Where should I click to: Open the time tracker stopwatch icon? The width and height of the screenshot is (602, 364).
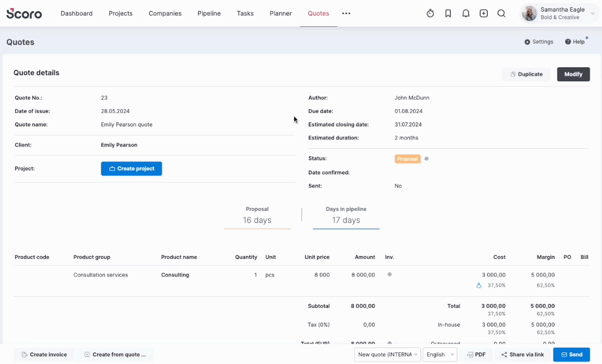(430, 14)
